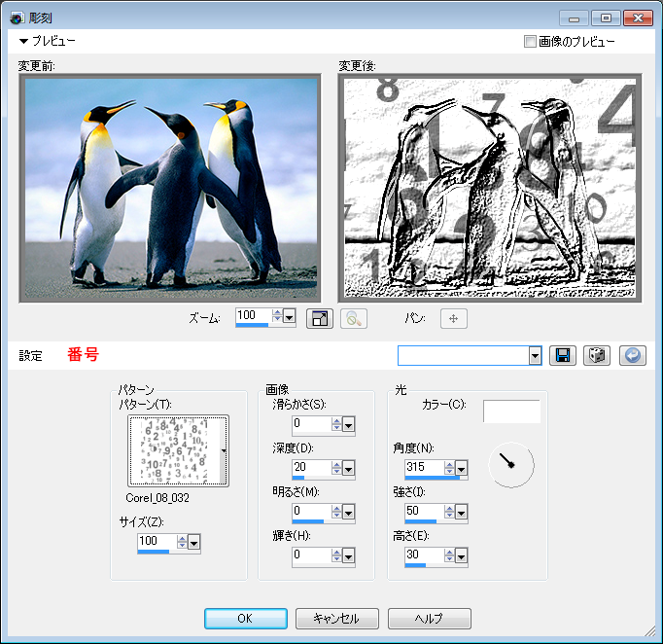Click the reset to default arrow icon
The image size is (663, 644).
632,355
